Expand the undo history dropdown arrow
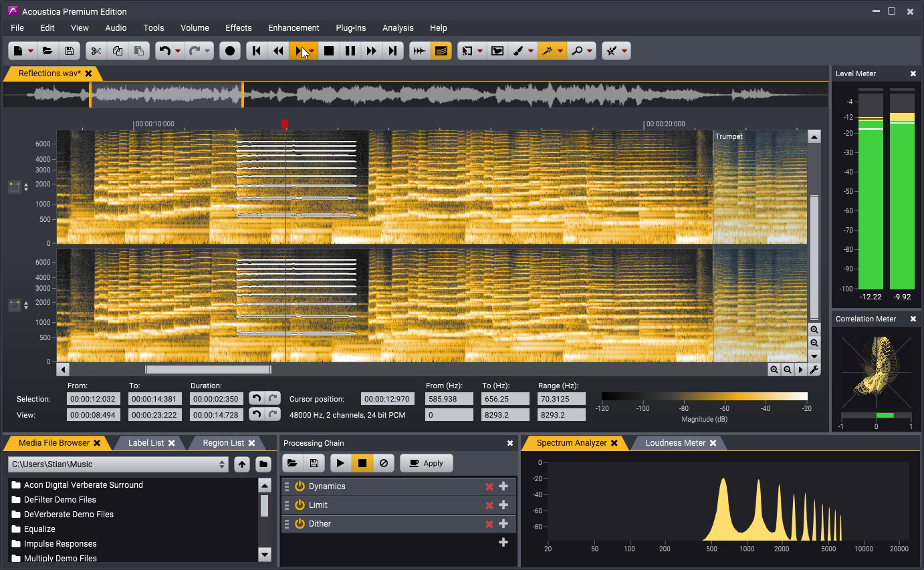This screenshot has height=570, width=924. click(178, 51)
